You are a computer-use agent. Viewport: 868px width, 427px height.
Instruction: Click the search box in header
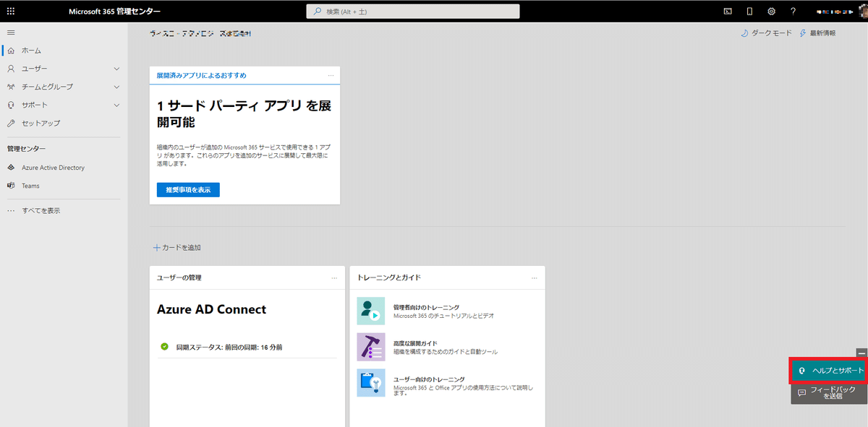[413, 12]
